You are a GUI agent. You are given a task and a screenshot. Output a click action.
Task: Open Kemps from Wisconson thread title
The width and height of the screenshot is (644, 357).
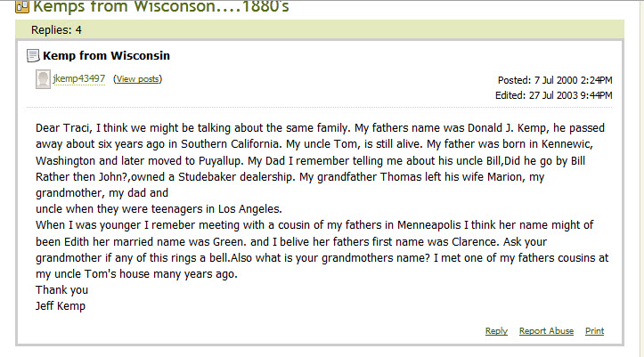coord(161,6)
